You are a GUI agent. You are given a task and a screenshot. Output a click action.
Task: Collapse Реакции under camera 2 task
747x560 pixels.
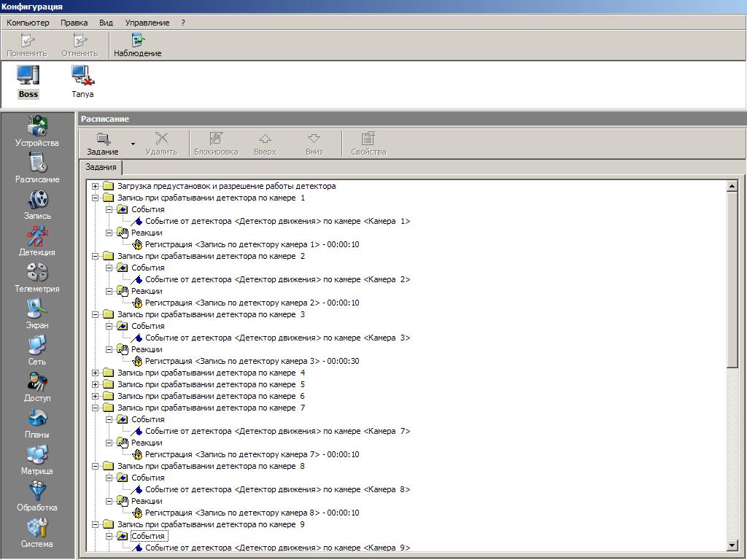(109, 291)
